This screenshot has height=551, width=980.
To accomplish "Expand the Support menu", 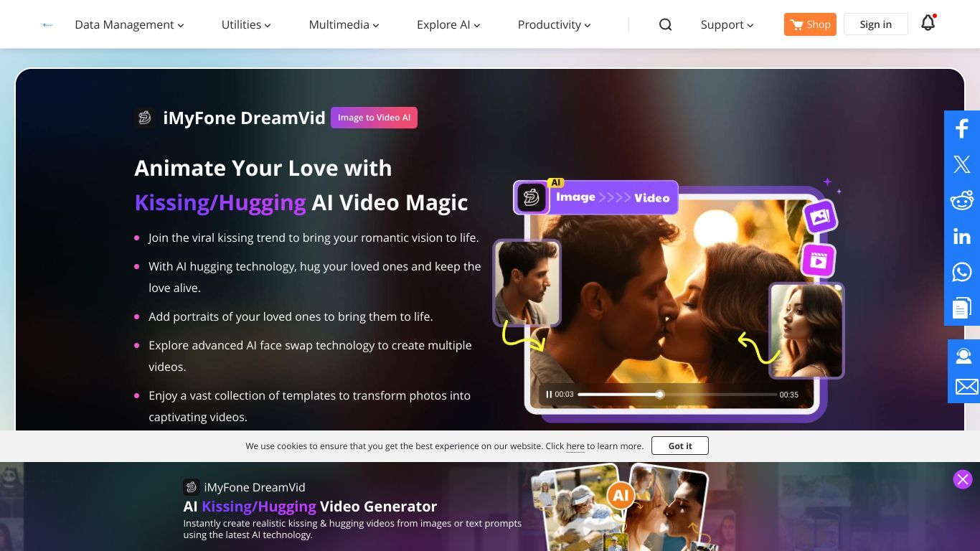I will [727, 24].
